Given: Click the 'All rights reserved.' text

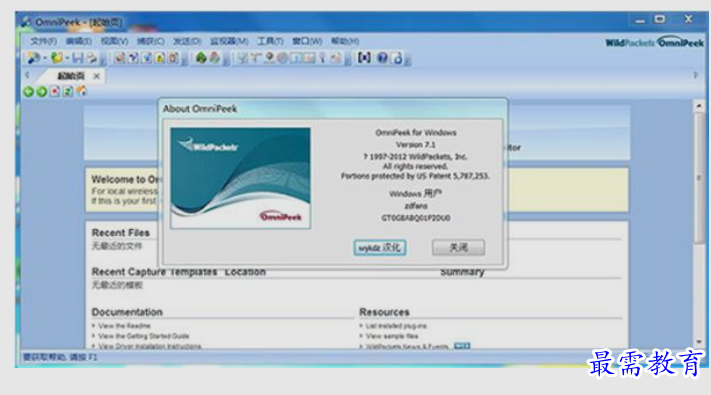Looking at the screenshot, I should [x=415, y=166].
